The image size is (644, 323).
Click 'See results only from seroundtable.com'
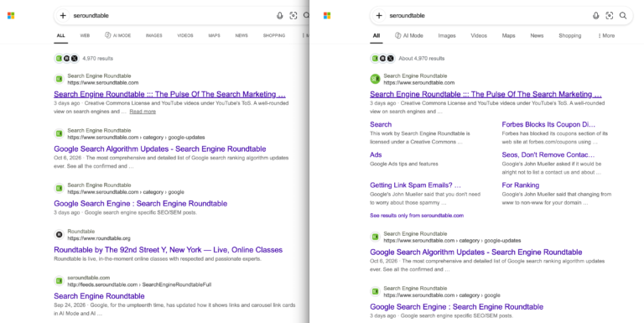[x=417, y=216]
